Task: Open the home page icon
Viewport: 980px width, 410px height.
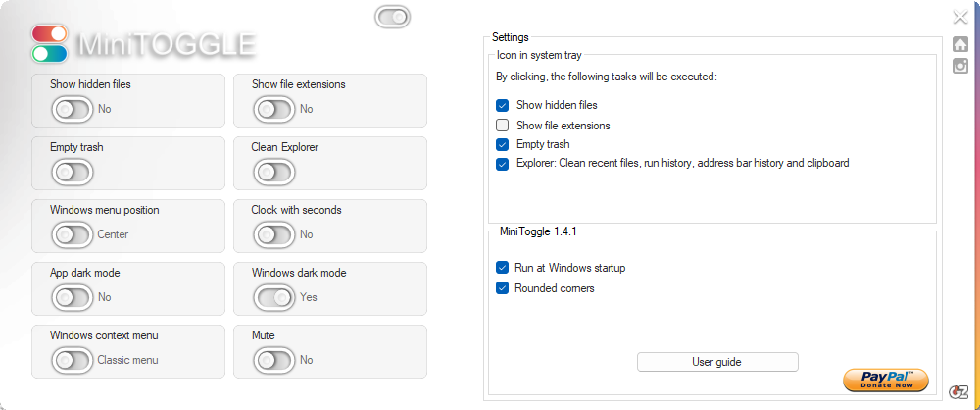Action: pos(960,44)
